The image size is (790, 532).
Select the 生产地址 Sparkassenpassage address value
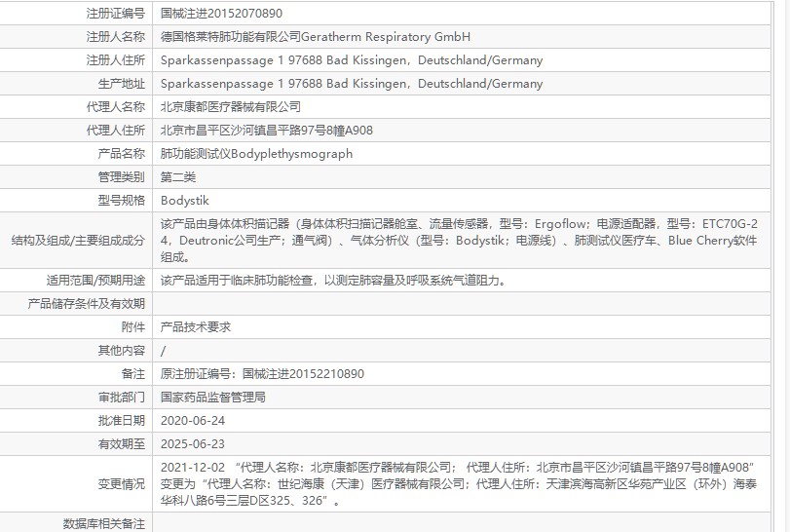pos(352,83)
